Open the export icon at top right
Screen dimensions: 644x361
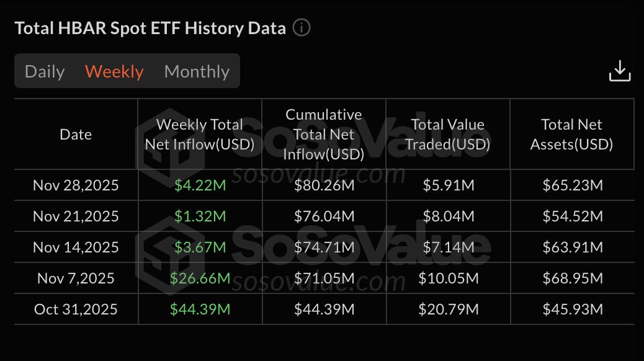620,71
